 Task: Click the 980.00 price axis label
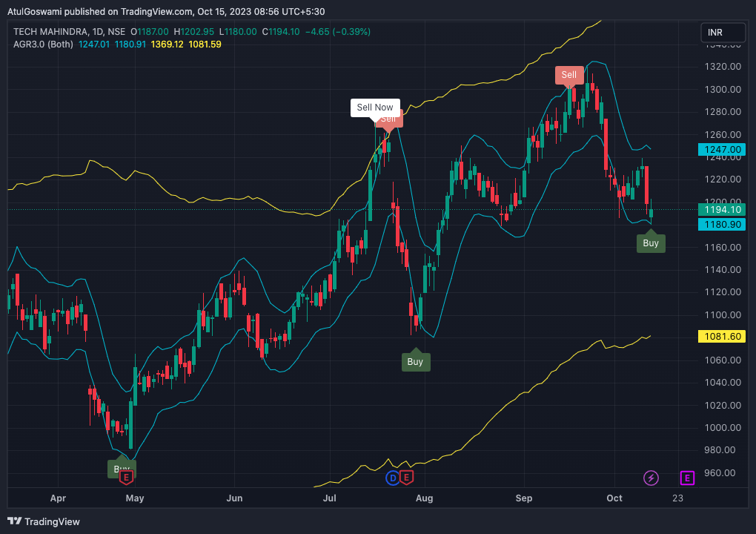[x=720, y=450]
